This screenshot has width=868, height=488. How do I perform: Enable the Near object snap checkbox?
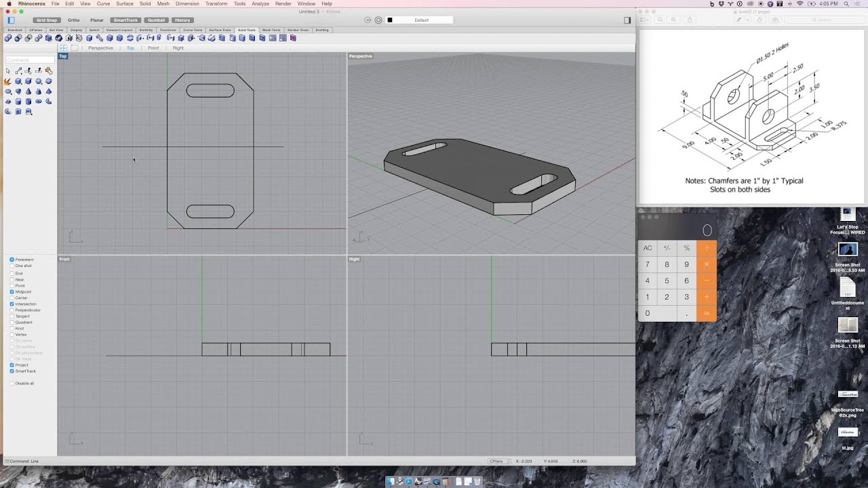[12, 280]
